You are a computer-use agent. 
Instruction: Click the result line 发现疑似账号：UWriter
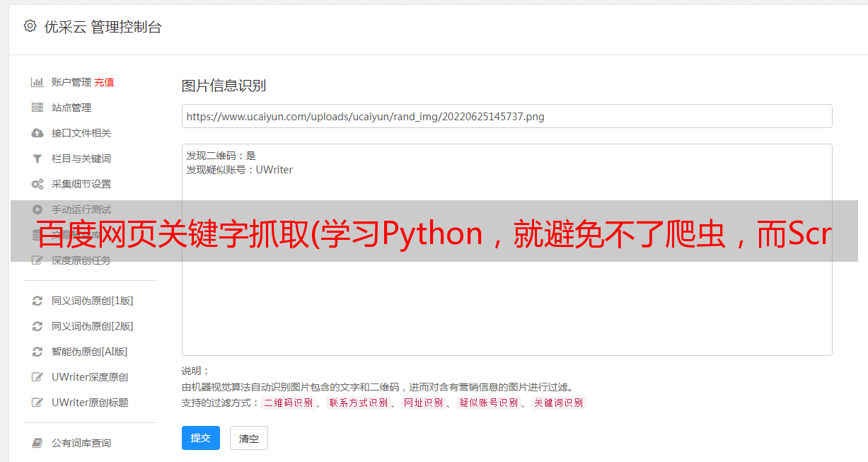pos(240,170)
